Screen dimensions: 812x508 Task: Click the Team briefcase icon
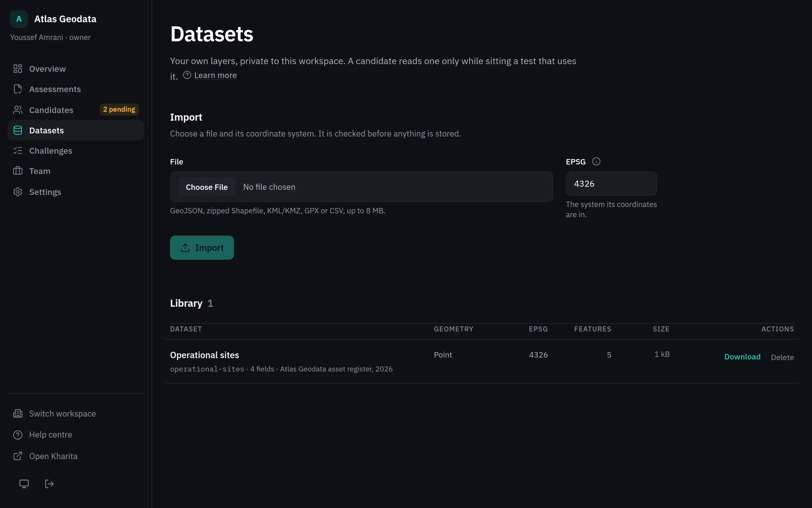coord(18,171)
